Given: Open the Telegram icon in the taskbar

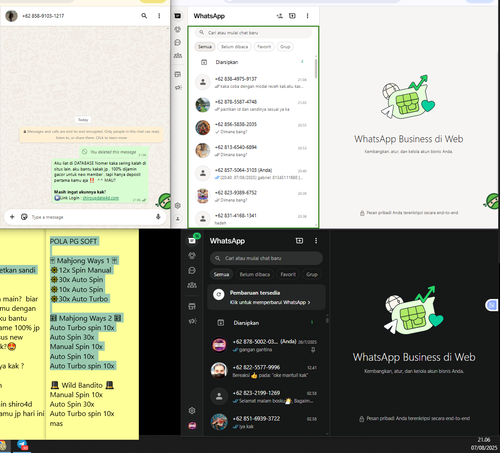Looking at the screenshot, I should [x=22, y=445].
